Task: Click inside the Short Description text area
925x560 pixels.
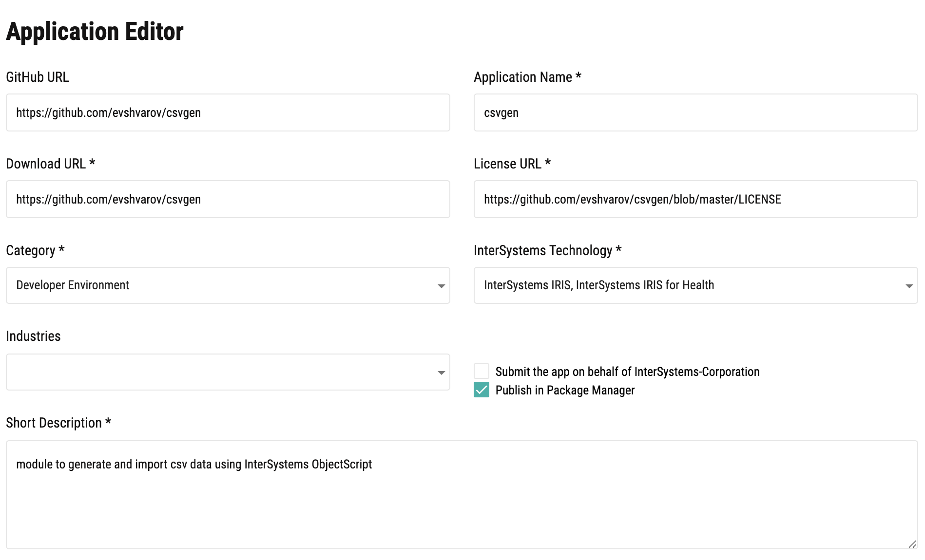Action: (x=462, y=495)
